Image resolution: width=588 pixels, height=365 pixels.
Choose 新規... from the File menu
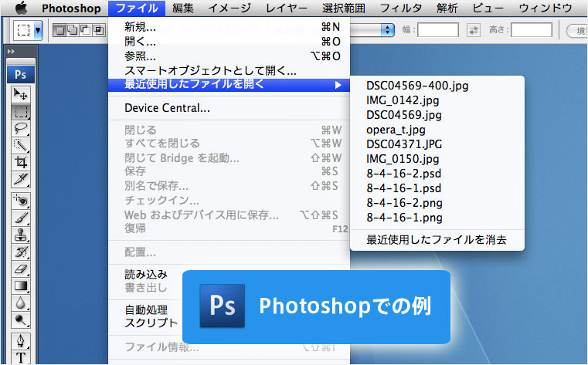(x=229, y=27)
